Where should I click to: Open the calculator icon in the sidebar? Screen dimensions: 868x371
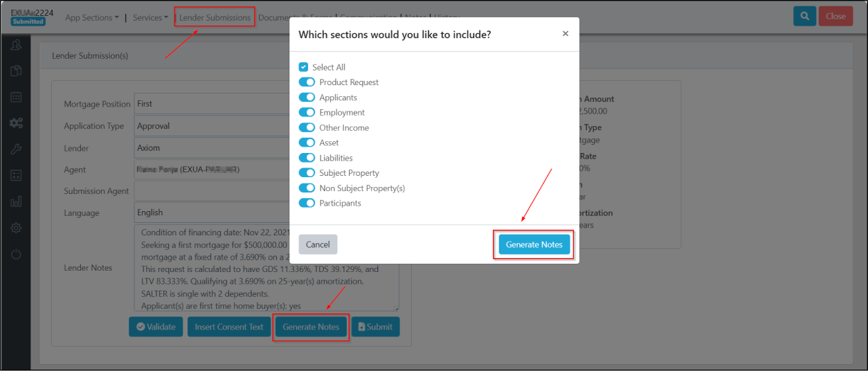click(x=16, y=176)
